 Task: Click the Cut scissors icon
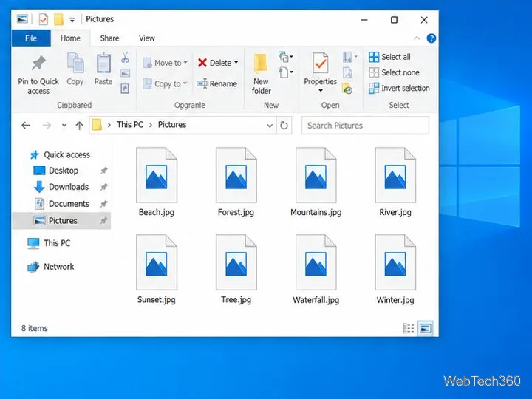pyautogui.click(x=125, y=58)
